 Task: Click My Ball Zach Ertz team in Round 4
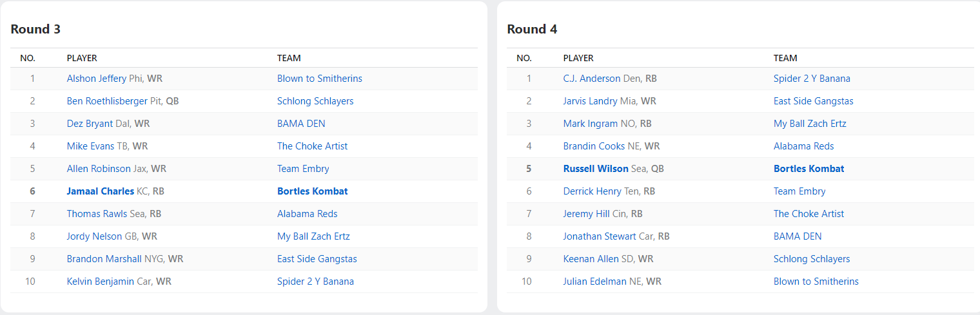coord(809,124)
